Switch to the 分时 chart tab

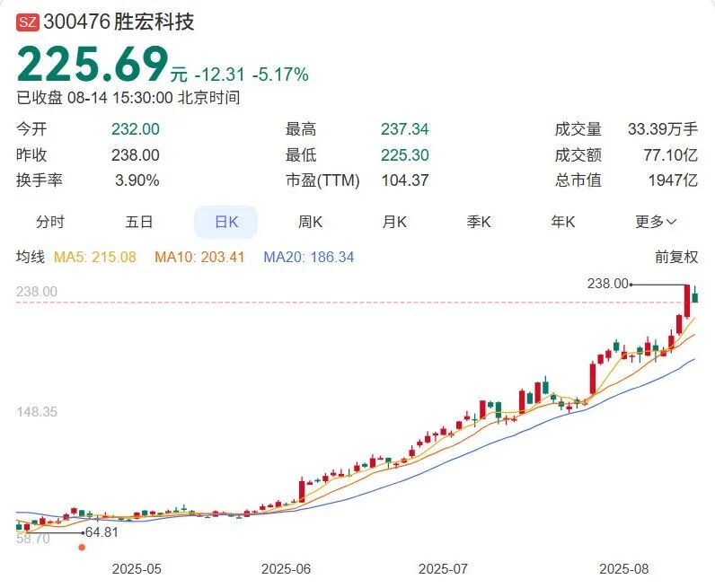point(50,222)
